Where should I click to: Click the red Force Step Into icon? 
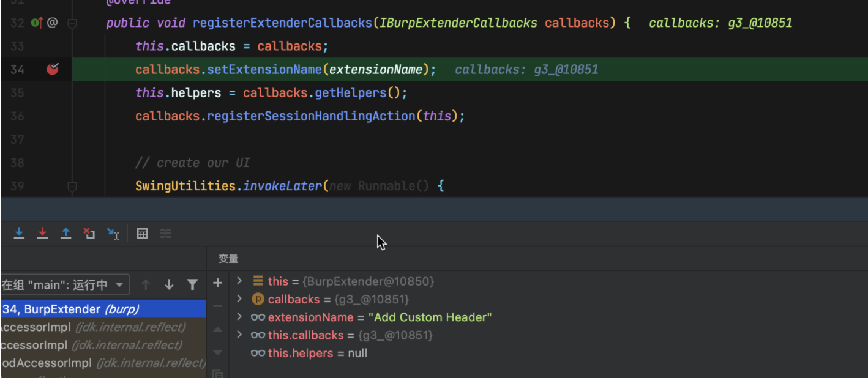42,233
